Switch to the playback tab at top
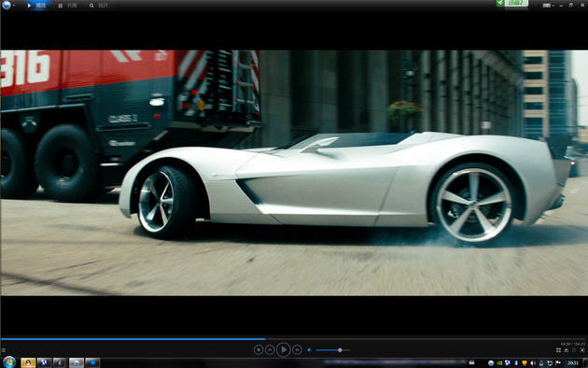The height and width of the screenshot is (368, 588). click(36, 6)
